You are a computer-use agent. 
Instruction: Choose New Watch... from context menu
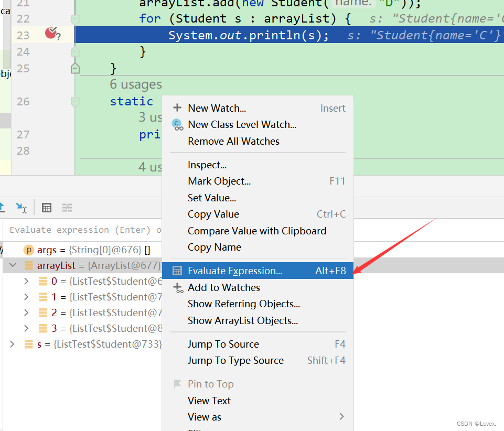(x=258, y=108)
